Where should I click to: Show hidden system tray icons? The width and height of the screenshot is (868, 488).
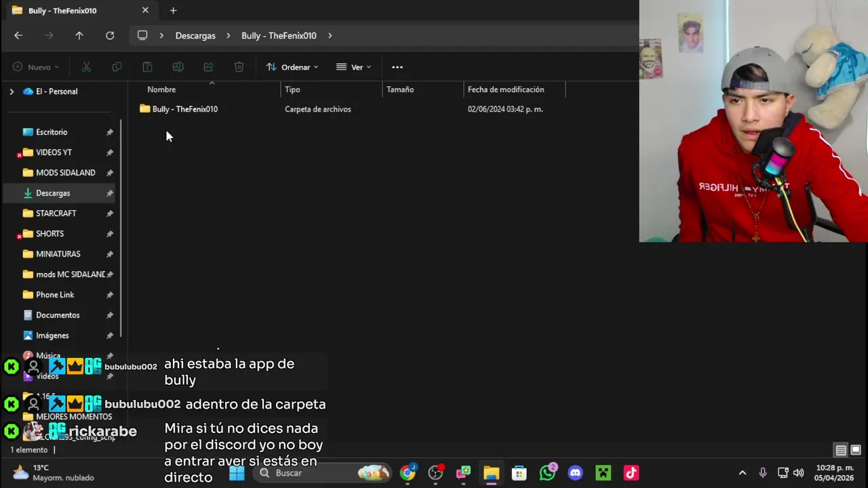(x=743, y=473)
